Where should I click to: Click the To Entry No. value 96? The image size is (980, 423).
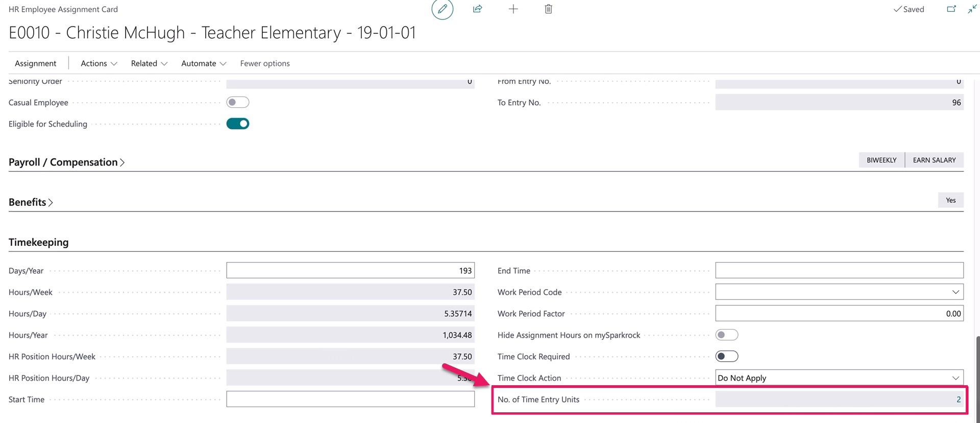pyautogui.click(x=839, y=102)
